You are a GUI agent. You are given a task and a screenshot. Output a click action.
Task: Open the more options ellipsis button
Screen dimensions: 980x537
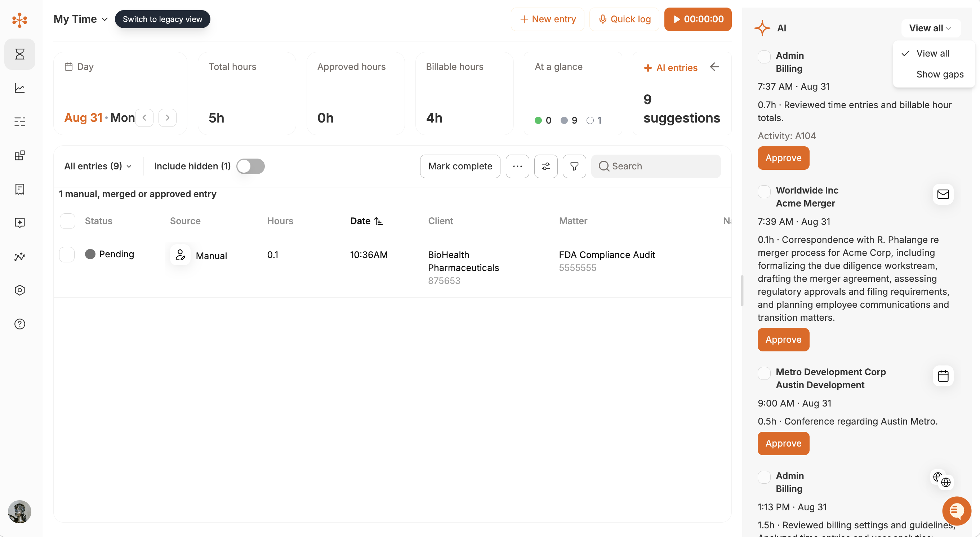tap(517, 166)
